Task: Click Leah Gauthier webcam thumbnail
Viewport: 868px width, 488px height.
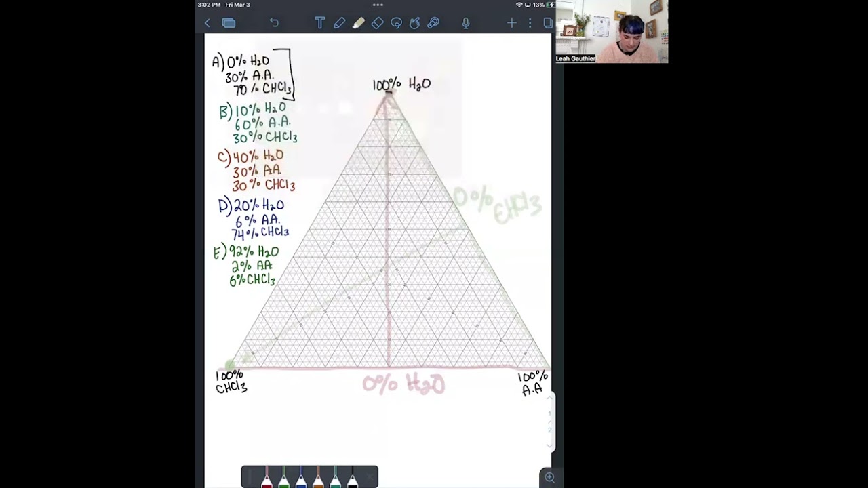Action: [612, 32]
